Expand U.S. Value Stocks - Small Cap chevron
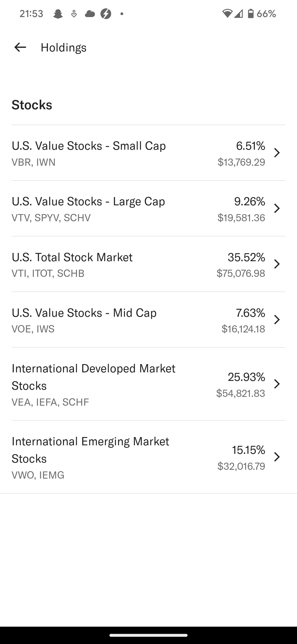The height and width of the screenshot is (644, 297). [x=277, y=153]
